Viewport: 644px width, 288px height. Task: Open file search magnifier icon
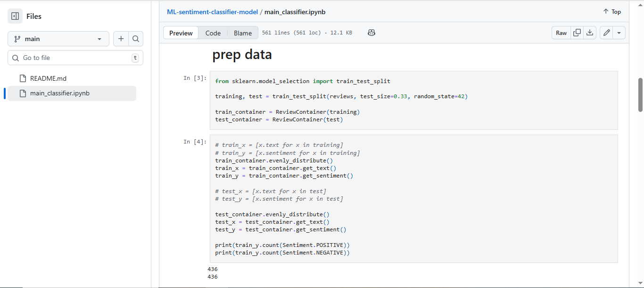(x=136, y=39)
